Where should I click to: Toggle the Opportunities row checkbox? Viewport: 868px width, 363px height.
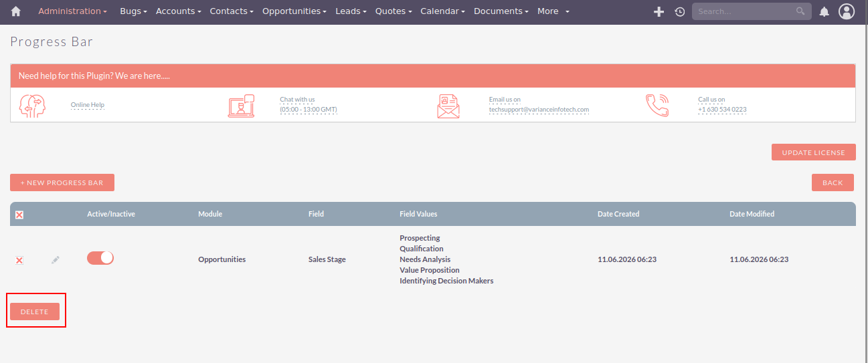pyautogui.click(x=19, y=260)
